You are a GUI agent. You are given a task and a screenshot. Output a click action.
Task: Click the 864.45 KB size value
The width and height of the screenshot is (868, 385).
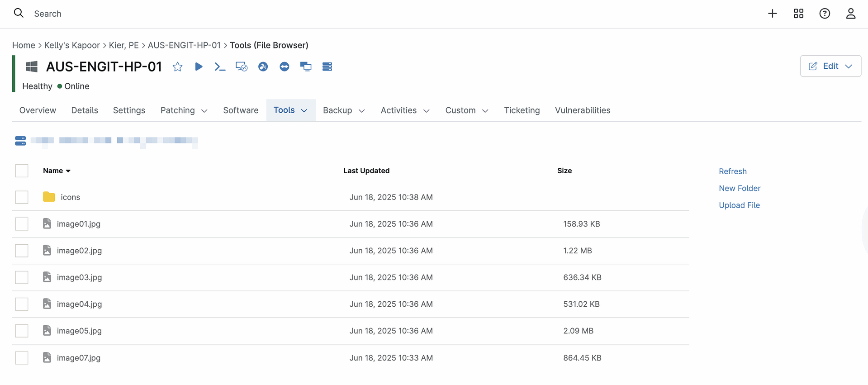[x=582, y=358]
